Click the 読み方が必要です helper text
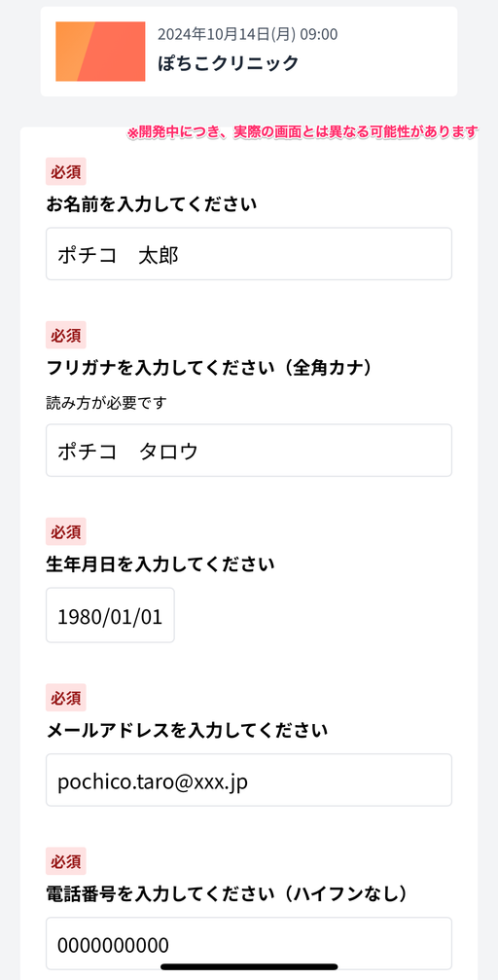Viewport: 498px width, 980px height. 107,403
